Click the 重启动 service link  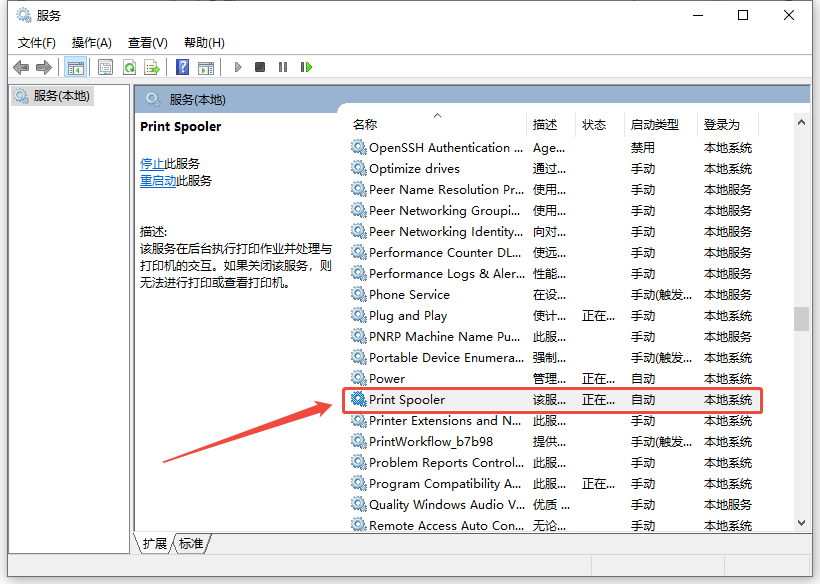tap(158, 181)
